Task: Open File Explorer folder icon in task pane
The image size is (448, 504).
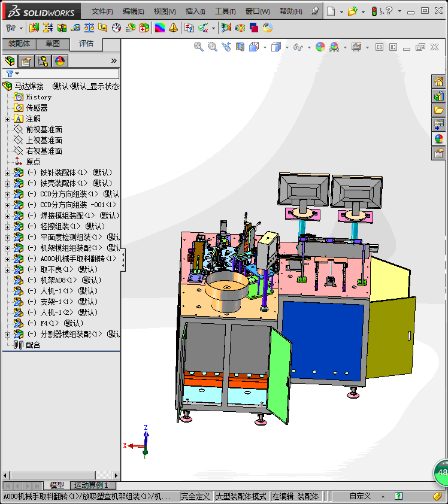Action: pos(438,110)
